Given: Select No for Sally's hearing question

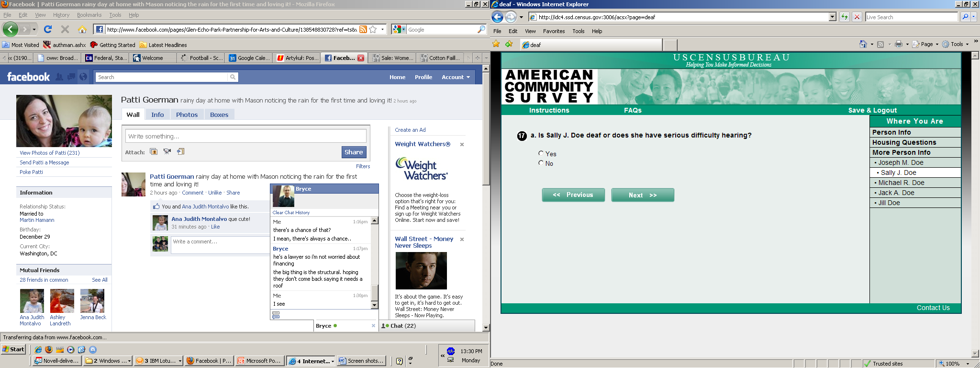Looking at the screenshot, I should point(541,163).
